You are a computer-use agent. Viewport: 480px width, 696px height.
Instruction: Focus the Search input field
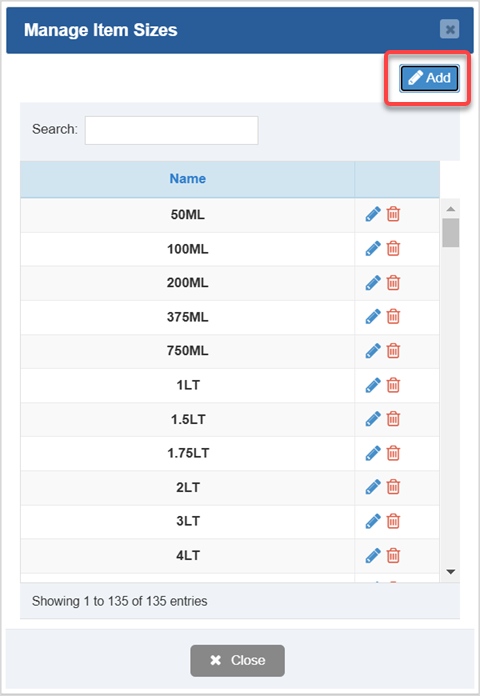pos(171,130)
